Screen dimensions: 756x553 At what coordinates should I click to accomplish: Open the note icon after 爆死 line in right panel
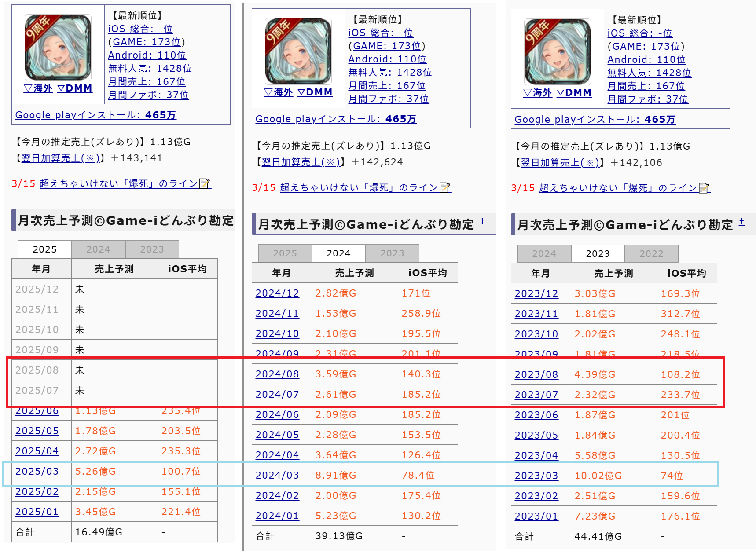704,188
